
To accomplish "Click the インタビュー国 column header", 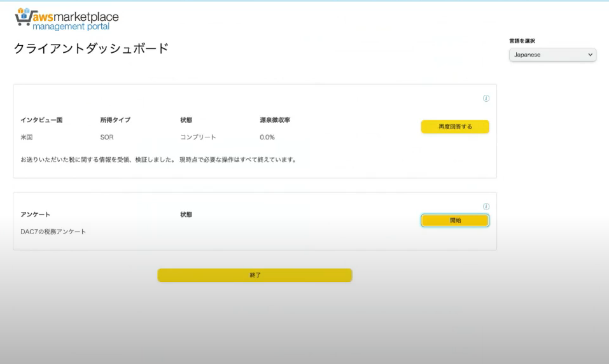I will [x=41, y=120].
